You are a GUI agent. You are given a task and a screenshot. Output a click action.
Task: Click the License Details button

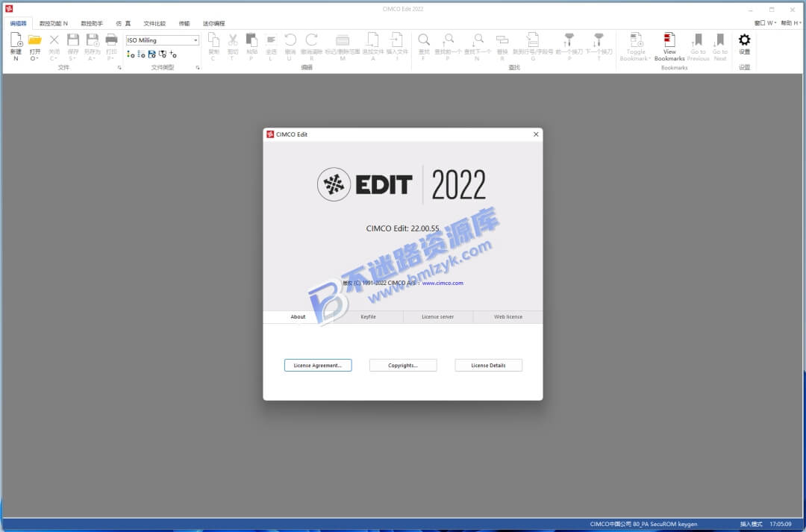click(488, 366)
